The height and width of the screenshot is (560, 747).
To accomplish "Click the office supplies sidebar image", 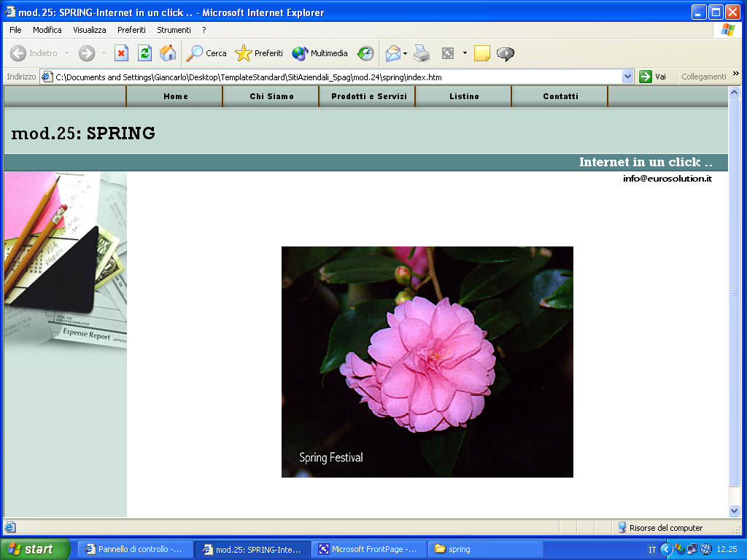I will (65, 261).
